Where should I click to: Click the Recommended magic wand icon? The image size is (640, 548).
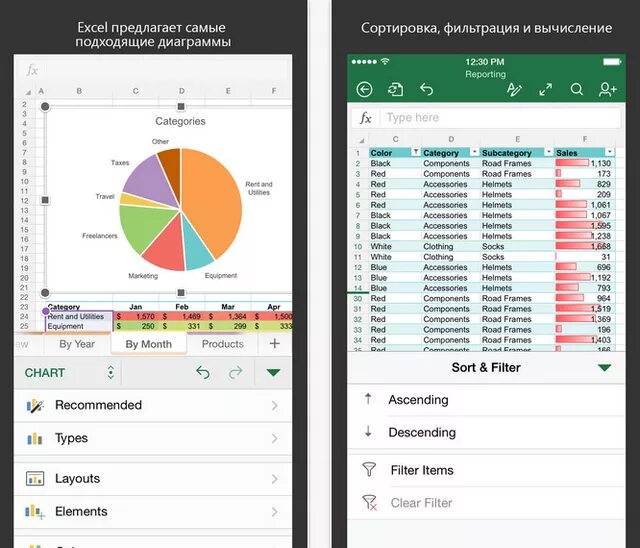35,405
